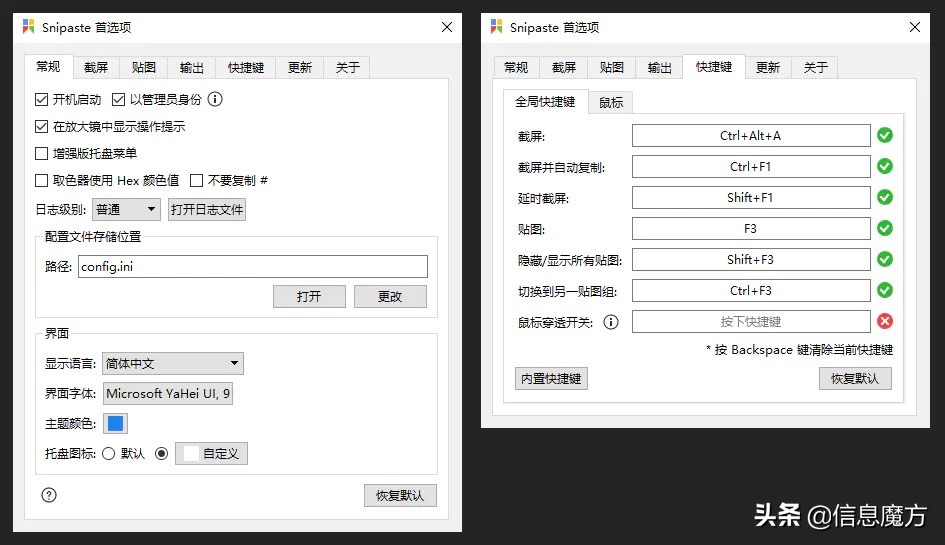The image size is (945, 545).
Task: Click the 打开日志文件 button
Action: pyautogui.click(x=207, y=209)
